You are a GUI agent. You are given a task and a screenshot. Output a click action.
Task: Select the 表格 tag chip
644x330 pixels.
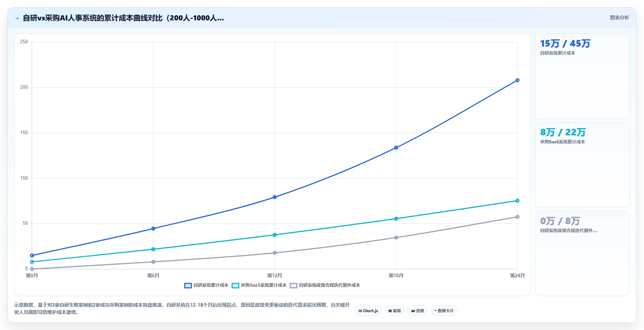pos(394,311)
